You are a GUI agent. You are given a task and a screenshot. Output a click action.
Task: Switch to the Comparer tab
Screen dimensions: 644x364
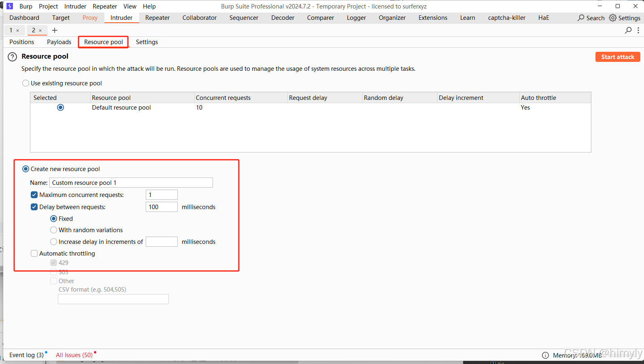(321, 18)
